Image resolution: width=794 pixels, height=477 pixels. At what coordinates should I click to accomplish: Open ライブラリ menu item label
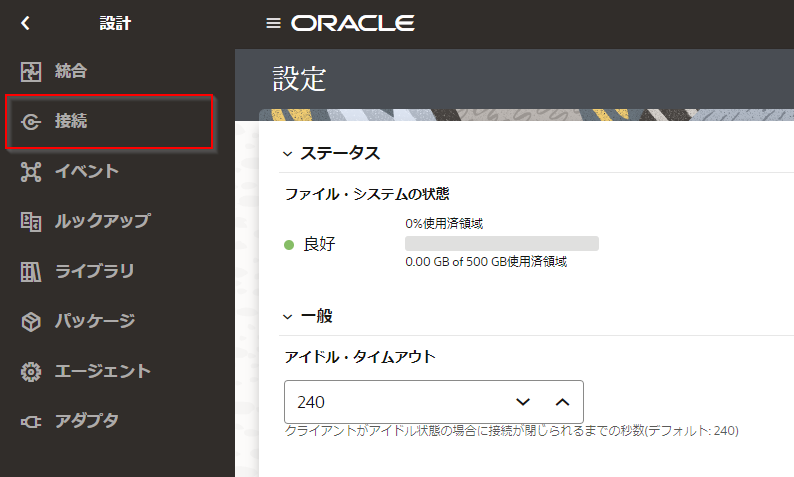[x=94, y=271]
